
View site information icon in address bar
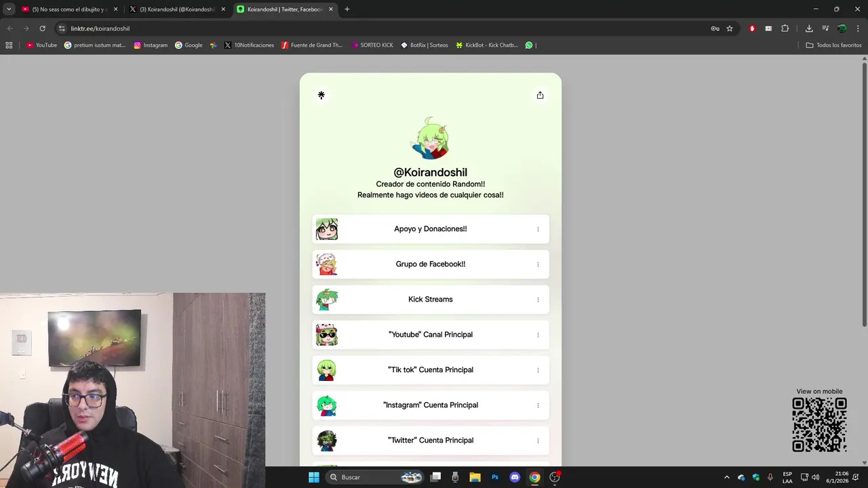(62, 28)
